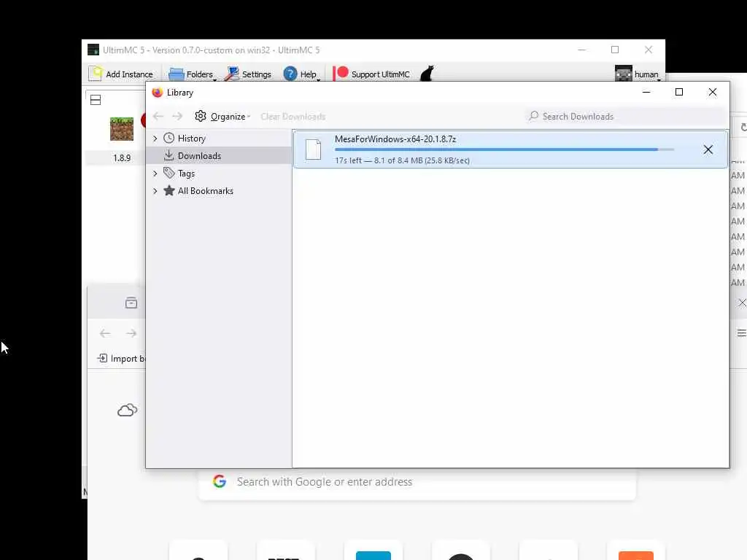Click Import bookmarks in Firefox toolbar

pyautogui.click(x=121, y=359)
